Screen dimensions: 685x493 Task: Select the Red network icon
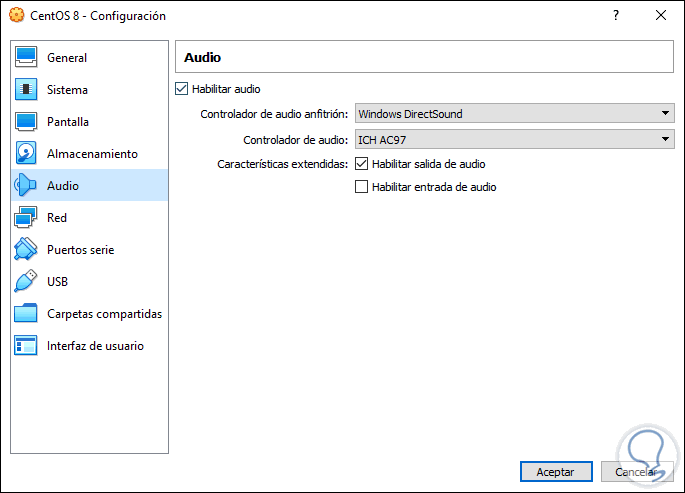[x=26, y=218]
